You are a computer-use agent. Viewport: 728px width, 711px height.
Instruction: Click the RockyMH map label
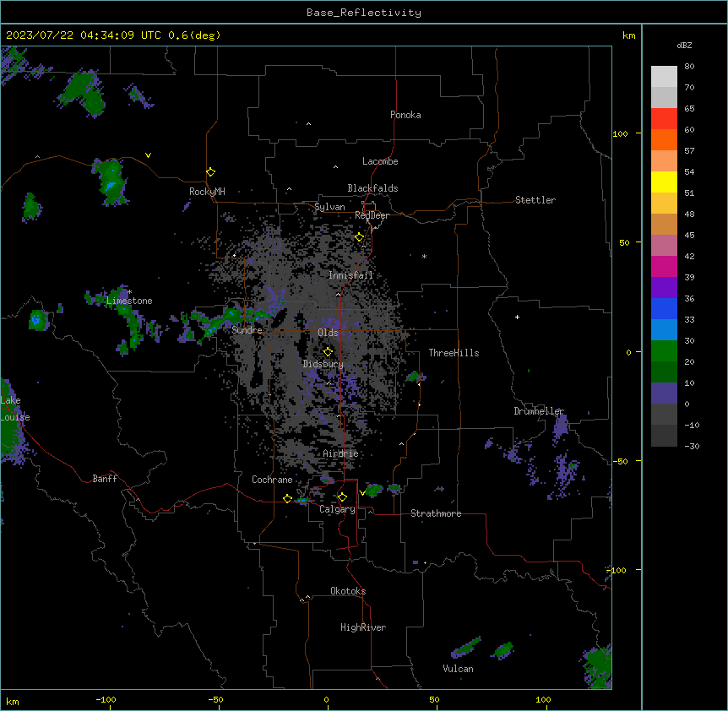207,192
